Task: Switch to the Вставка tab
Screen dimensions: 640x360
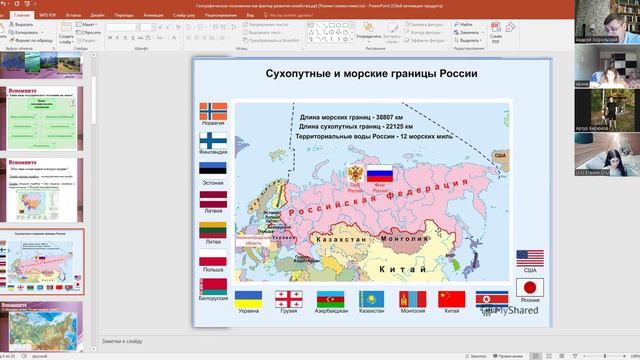Action: 73,15
